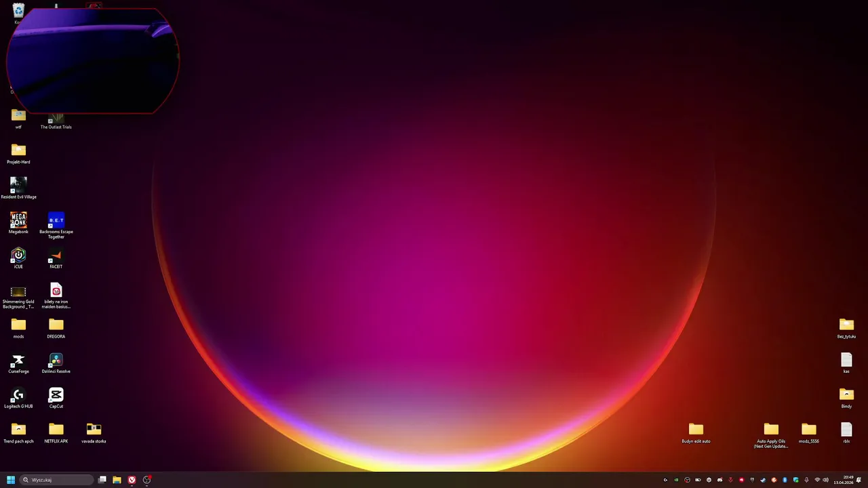Open the Recycle Bin desktop icon
Screen dimensions: 868x488
pyautogui.click(x=18, y=12)
